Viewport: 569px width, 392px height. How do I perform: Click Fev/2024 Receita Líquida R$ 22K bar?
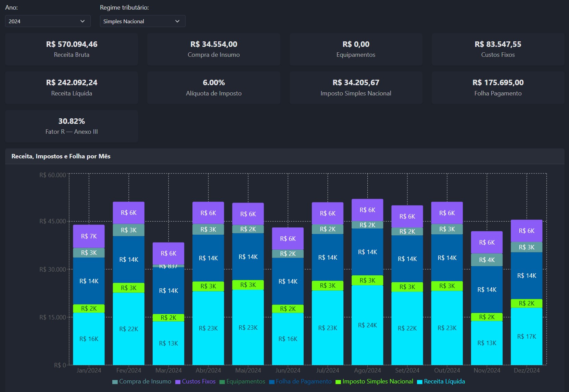pos(129,329)
